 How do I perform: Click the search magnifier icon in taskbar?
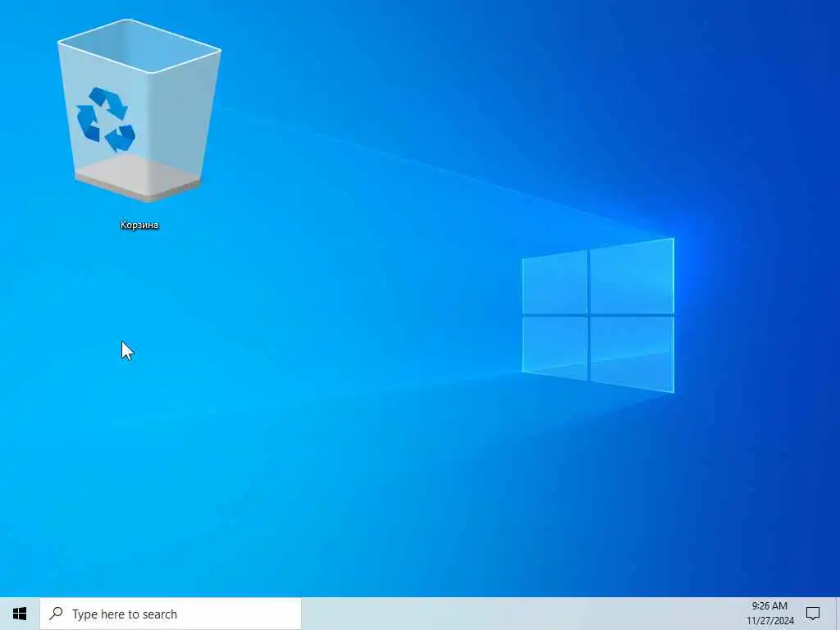(56, 614)
